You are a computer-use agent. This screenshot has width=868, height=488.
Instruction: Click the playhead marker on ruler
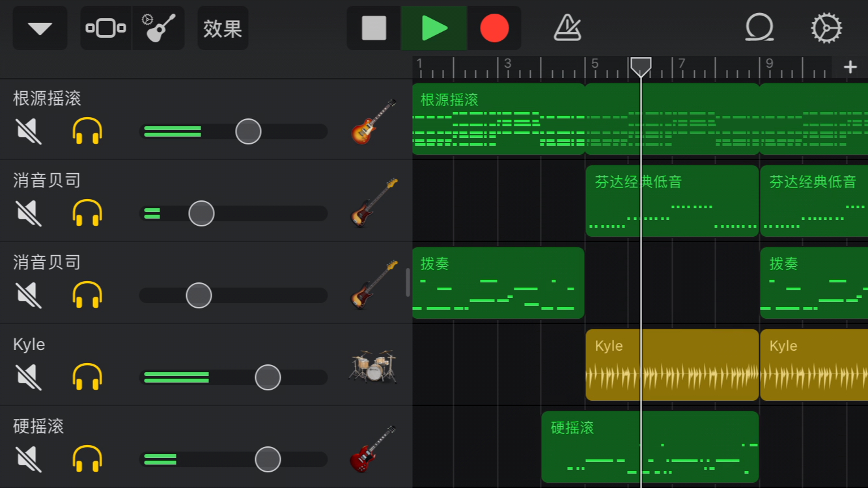coord(641,66)
